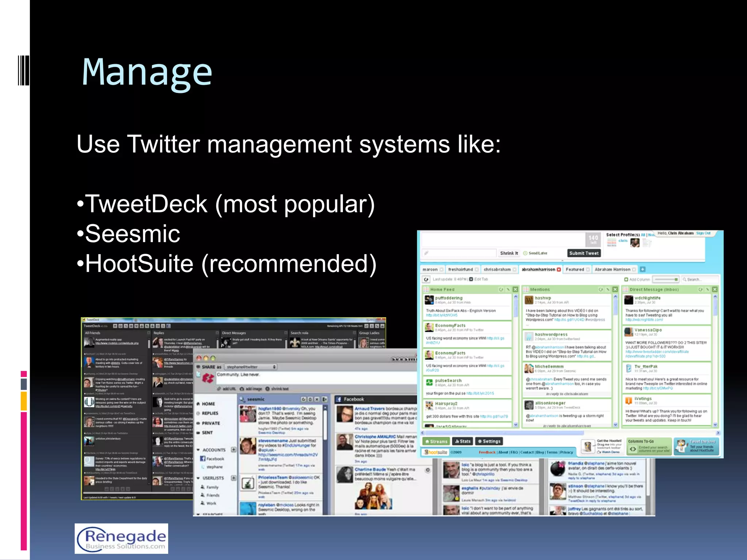This screenshot has height=560, width=747.
Task: Edit the Mentions column settings
Action: [608, 289]
